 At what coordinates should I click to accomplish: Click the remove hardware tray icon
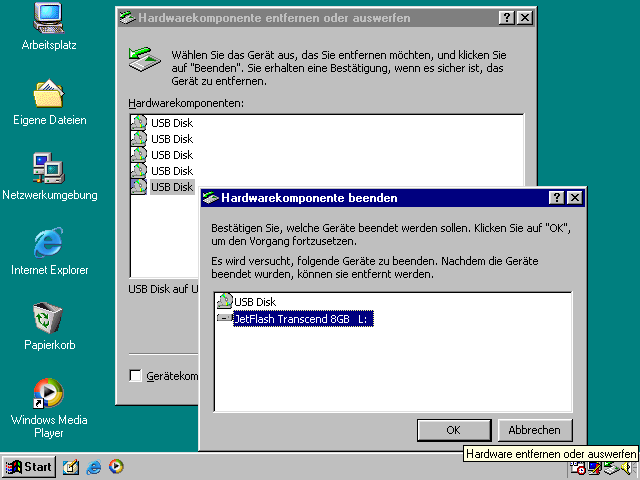click(x=611, y=469)
